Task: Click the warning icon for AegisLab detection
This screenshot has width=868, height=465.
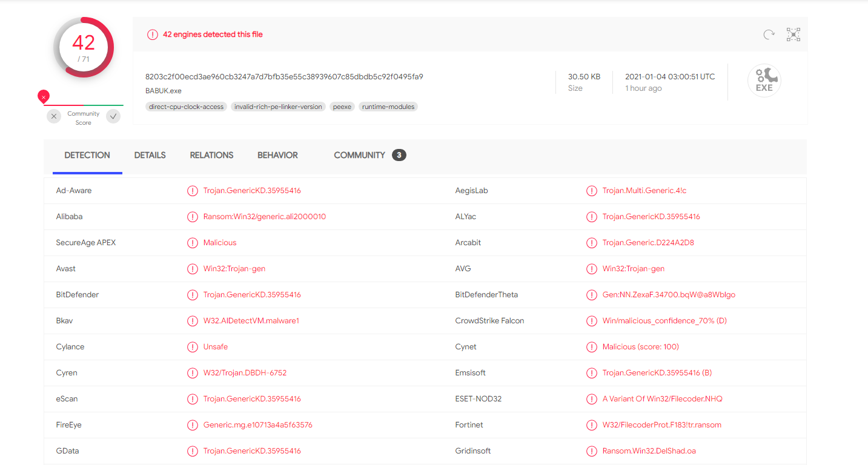Action: point(592,191)
